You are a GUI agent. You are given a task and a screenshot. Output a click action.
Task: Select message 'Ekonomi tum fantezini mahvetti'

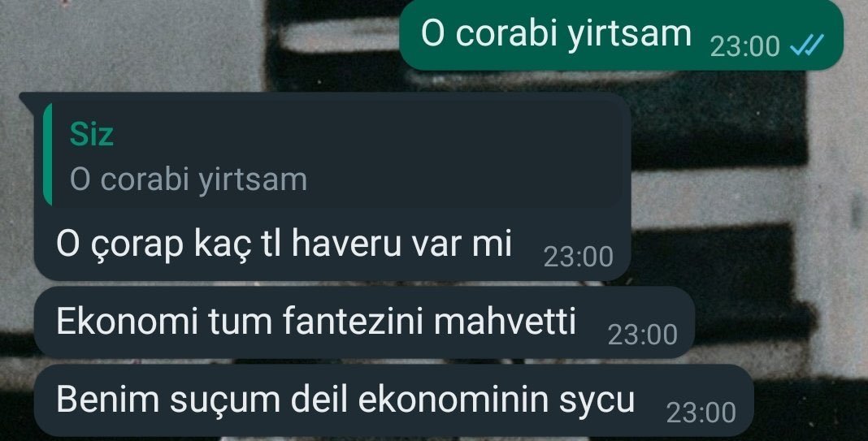pyautogui.click(x=316, y=322)
